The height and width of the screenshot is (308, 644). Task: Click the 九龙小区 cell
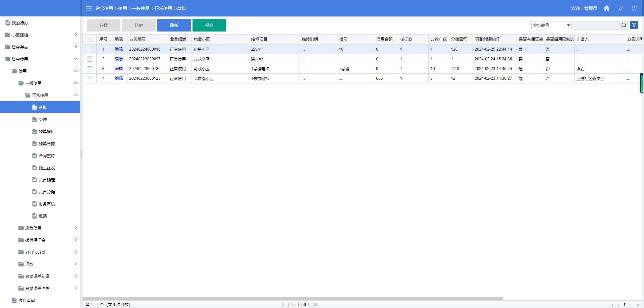[x=220, y=59]
